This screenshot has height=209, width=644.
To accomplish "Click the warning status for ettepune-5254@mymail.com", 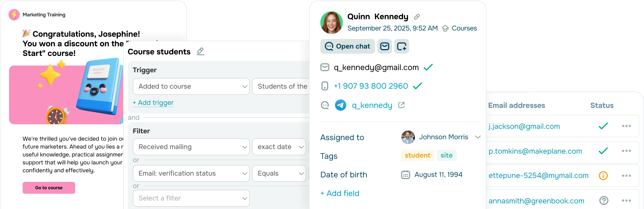I will (603, 176).
